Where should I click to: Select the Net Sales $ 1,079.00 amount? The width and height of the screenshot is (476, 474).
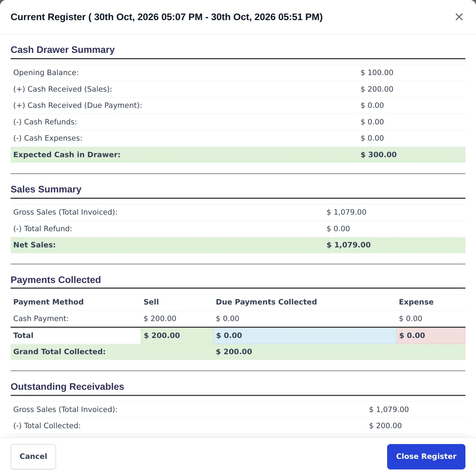tap(348, 245)
